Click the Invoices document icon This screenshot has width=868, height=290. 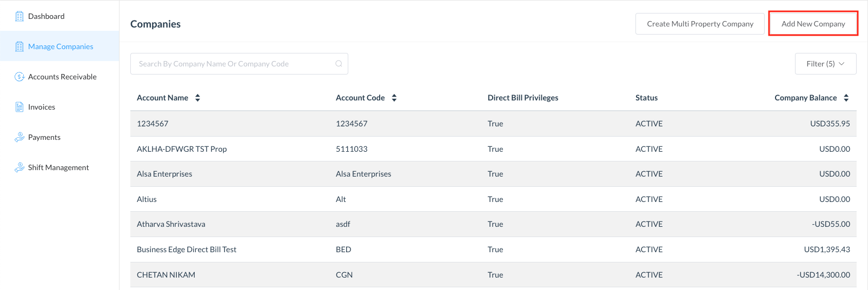coord(19,107)
